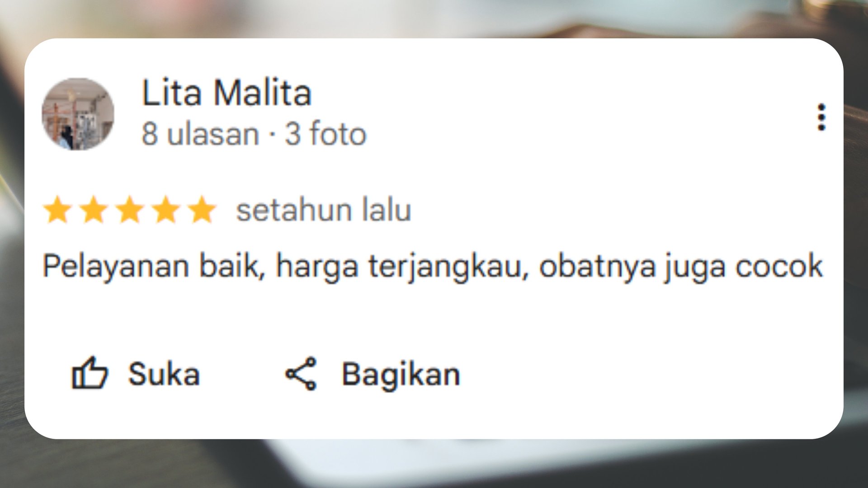
Task: Select the third yellow rating star
Action: click(130, 210)
